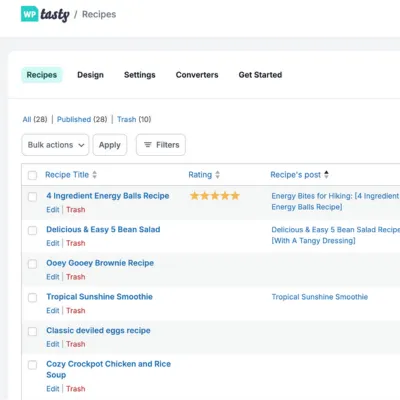Open Ooey Gooey Brownie Recipe title
This screenshot has width=400, height=400.
coord(100,263)
